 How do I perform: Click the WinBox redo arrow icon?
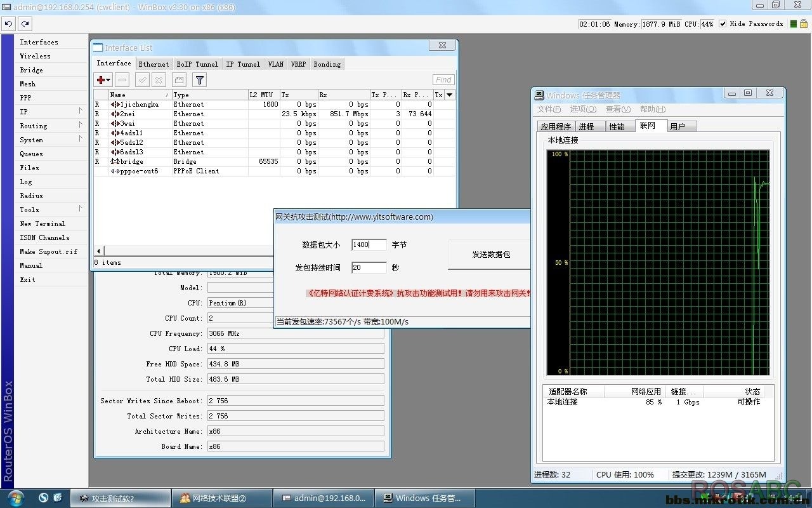coord(25,23)
